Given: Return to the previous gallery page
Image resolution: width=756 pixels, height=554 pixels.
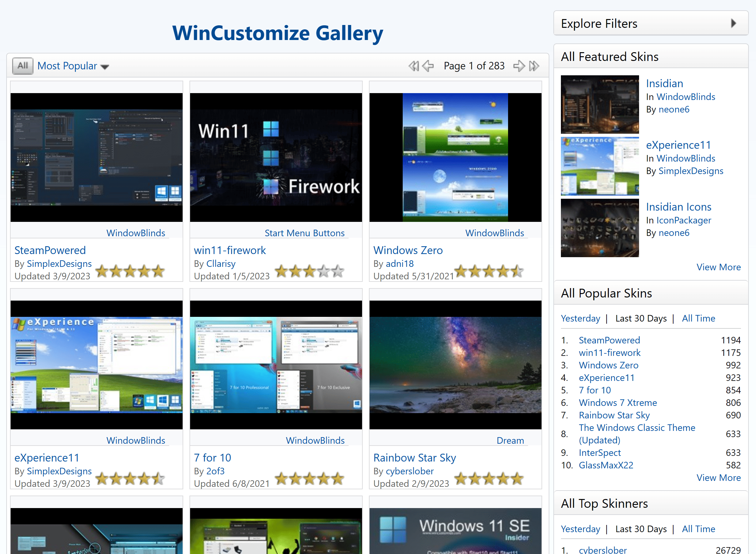Looking at the screenshot, I should (x=427, y=66).
